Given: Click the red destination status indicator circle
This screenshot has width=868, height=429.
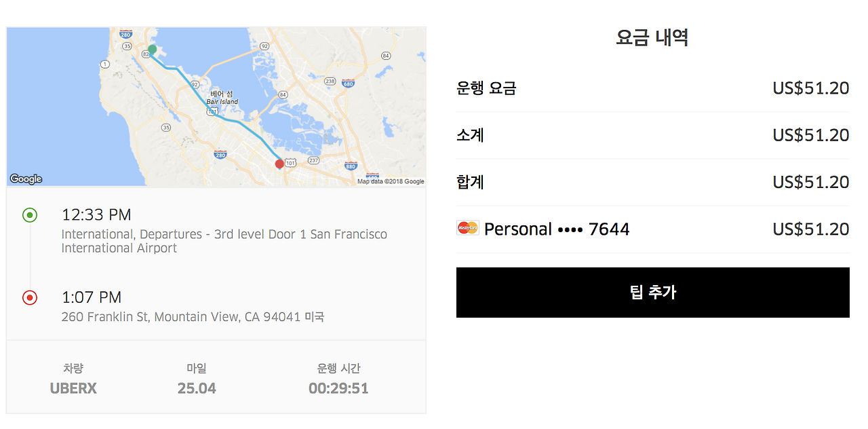Looking at the screenshot, I should tap(29, 297).
